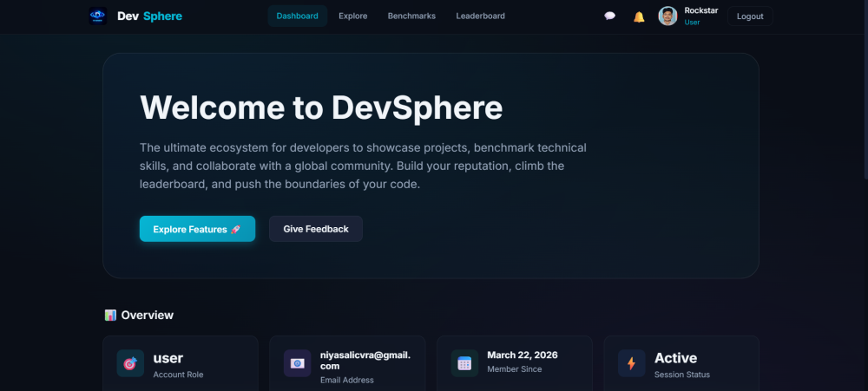Click the Rockstar profile avatar
The height and width of the screenshot is (391, 868).
coord(667,16)
